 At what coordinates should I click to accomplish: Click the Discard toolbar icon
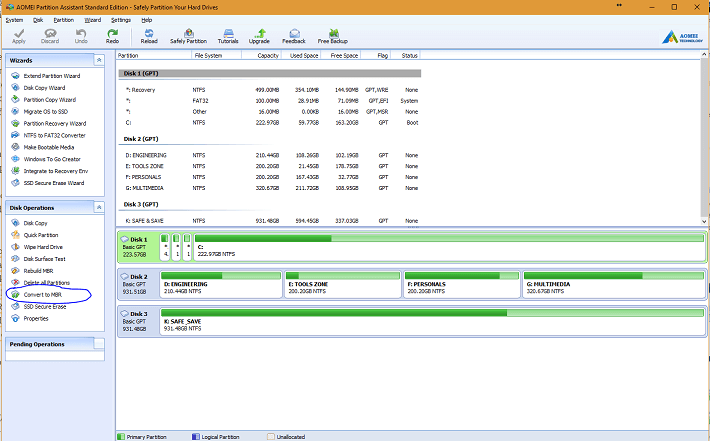[x=50, y=36]
